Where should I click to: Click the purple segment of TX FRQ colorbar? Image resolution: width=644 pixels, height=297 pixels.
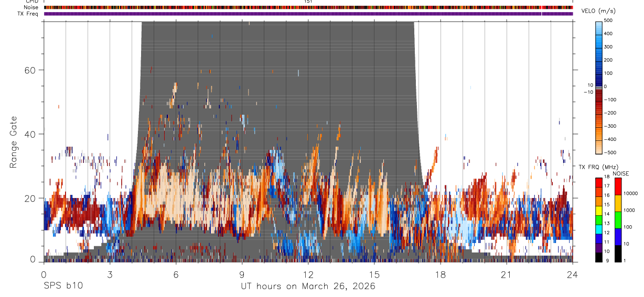(x=599, y=248)
